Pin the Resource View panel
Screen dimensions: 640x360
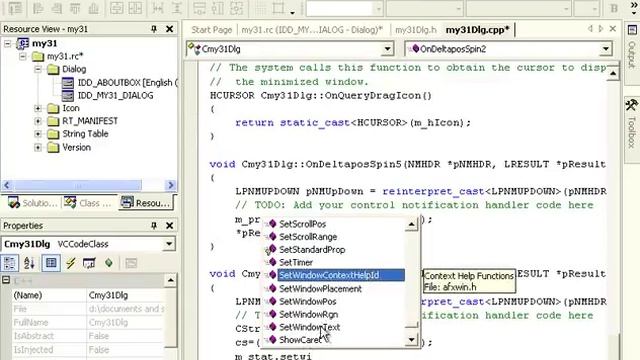(154, 29)
